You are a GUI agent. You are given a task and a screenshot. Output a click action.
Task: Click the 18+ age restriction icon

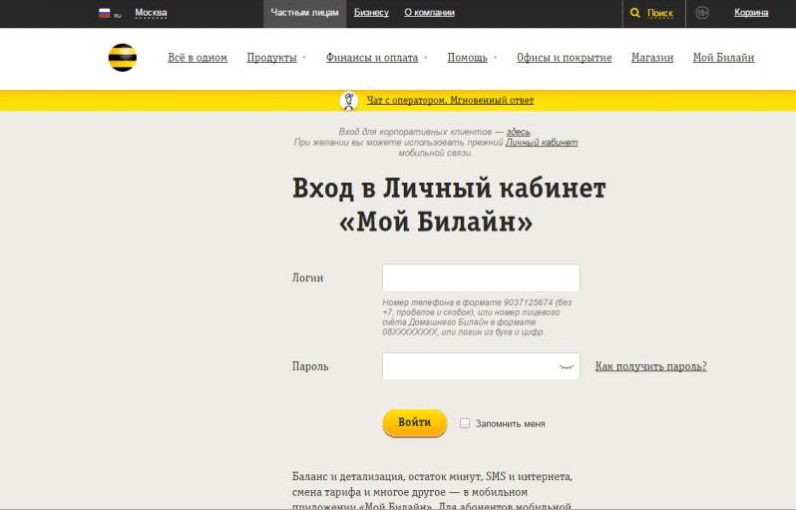702,13
